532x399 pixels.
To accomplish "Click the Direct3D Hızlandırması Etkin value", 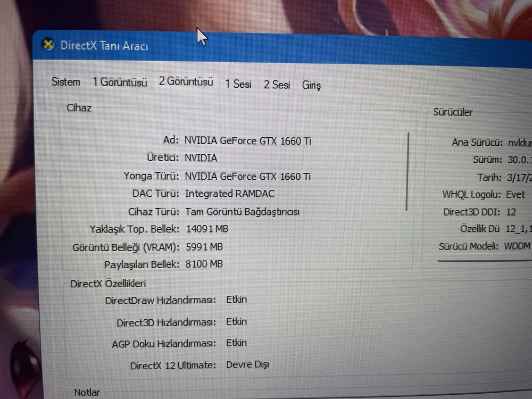I will click(237, 321).
